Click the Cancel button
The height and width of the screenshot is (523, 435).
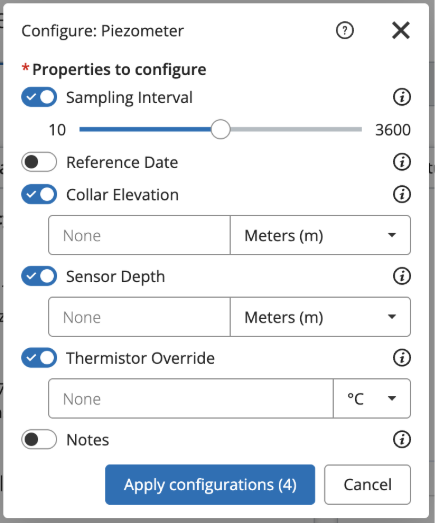[367, 485]
